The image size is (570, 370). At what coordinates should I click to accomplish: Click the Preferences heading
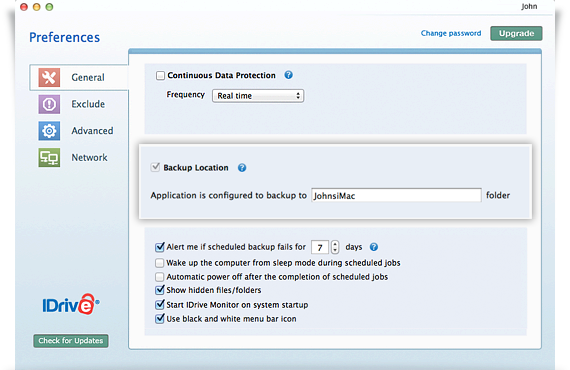[64, 37]
